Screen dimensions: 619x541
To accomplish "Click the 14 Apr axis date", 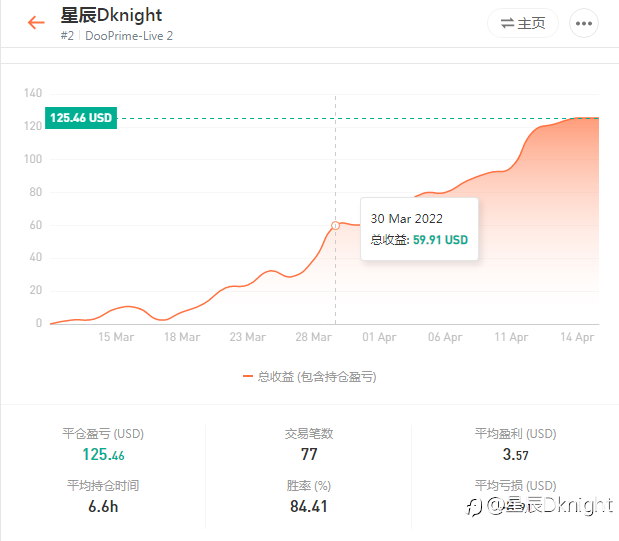I will [577, 337].
